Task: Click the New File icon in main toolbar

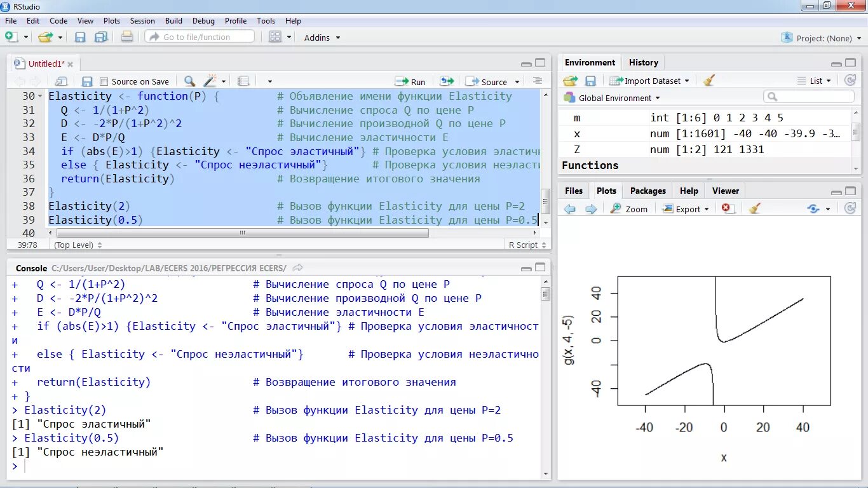Action: click(11, 37)
